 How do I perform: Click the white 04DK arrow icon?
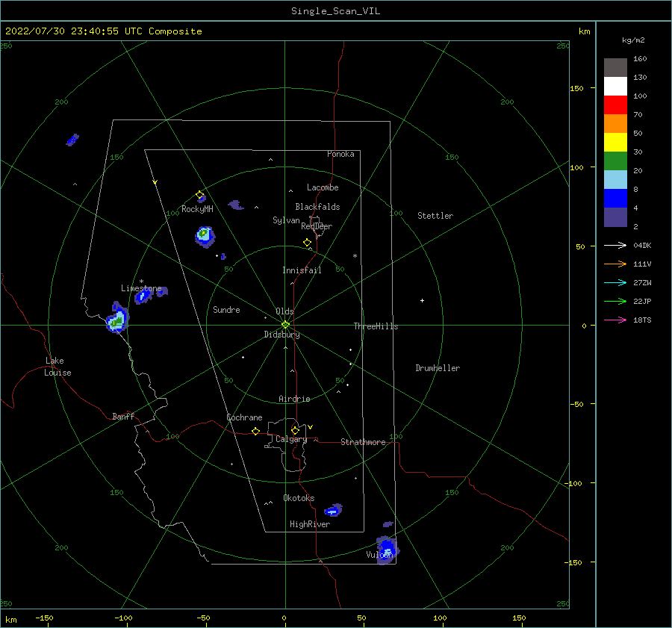[x=615, y=245]
